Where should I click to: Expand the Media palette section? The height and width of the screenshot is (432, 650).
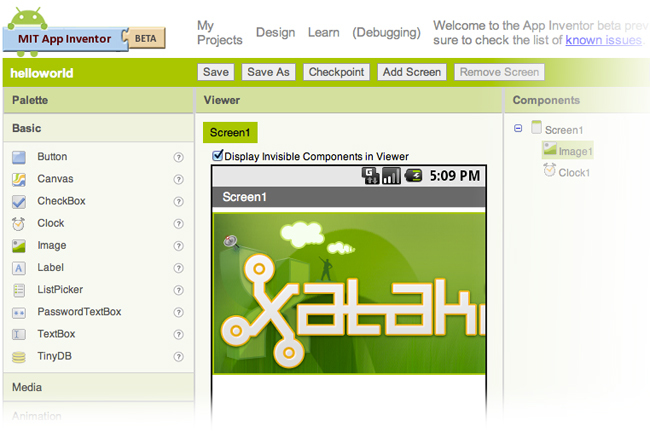(99, 387)
